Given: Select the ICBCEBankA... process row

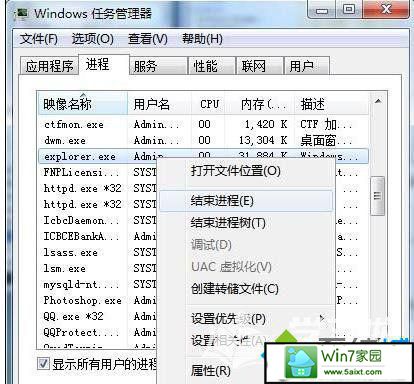Looking at the screenshot, I should tap(97, 236).
